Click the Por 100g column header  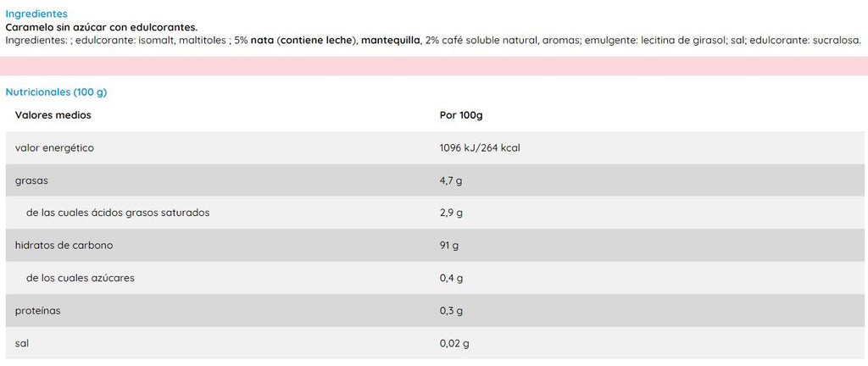pyautogui.click(x=461, y=115)
